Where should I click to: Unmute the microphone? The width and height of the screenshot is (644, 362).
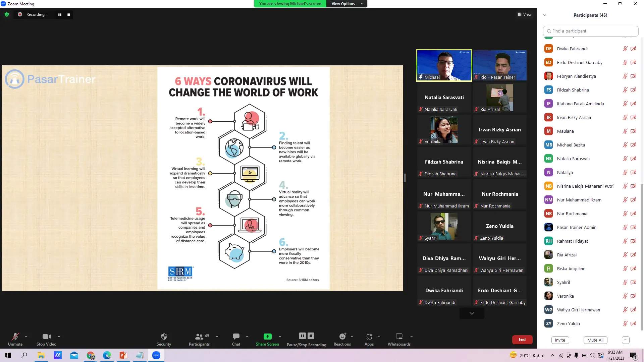(x=15, y=337)
